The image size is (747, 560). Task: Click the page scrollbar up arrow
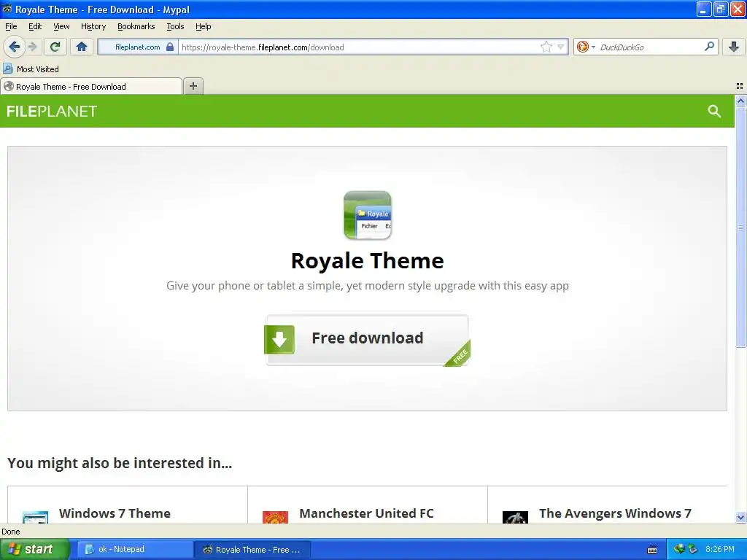[x=740, y=101]
